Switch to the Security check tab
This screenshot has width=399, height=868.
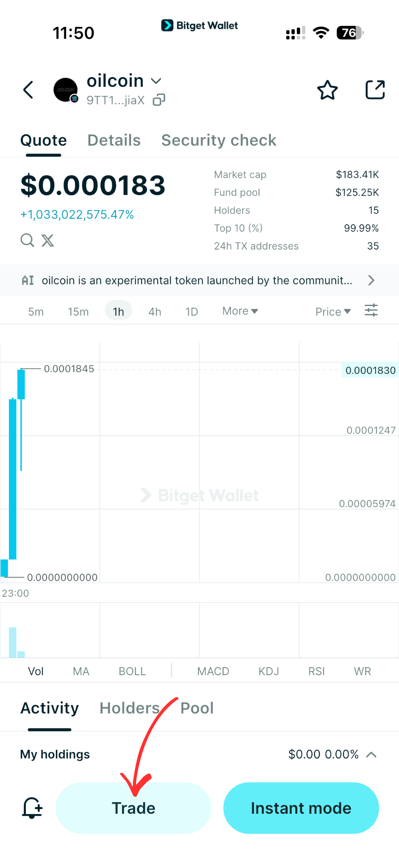tap(218, 140)
